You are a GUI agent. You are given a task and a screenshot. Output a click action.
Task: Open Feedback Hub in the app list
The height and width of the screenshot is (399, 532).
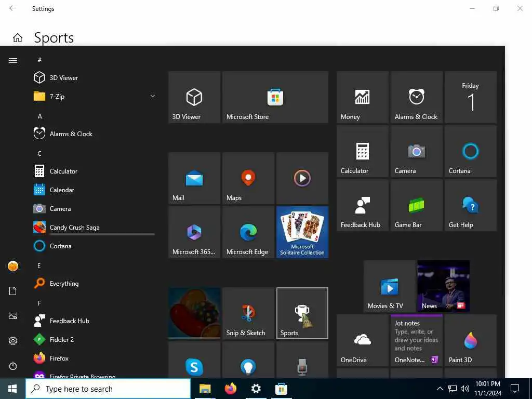tap(94, 321)
